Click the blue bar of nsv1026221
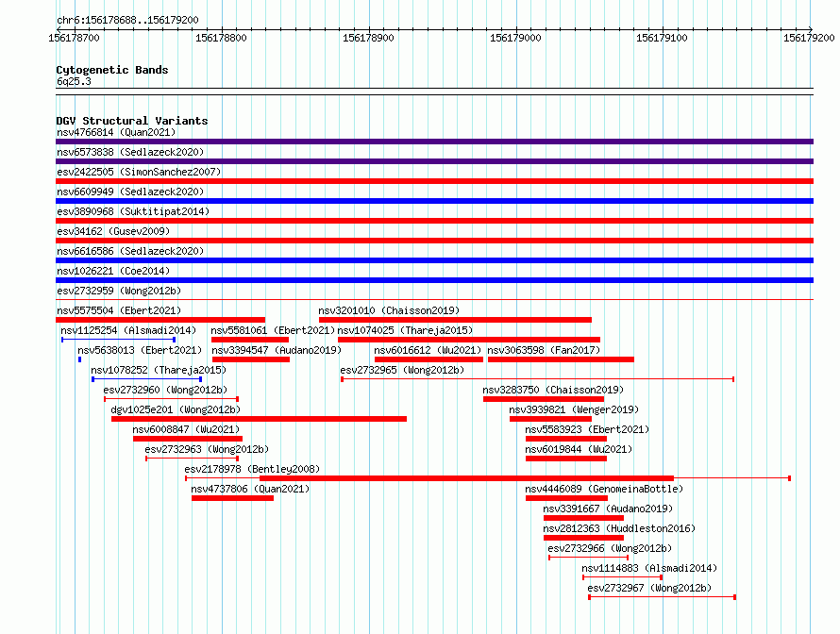Image resolution: width=840 pixels, height=634 pixels. (x=434, y=280)
